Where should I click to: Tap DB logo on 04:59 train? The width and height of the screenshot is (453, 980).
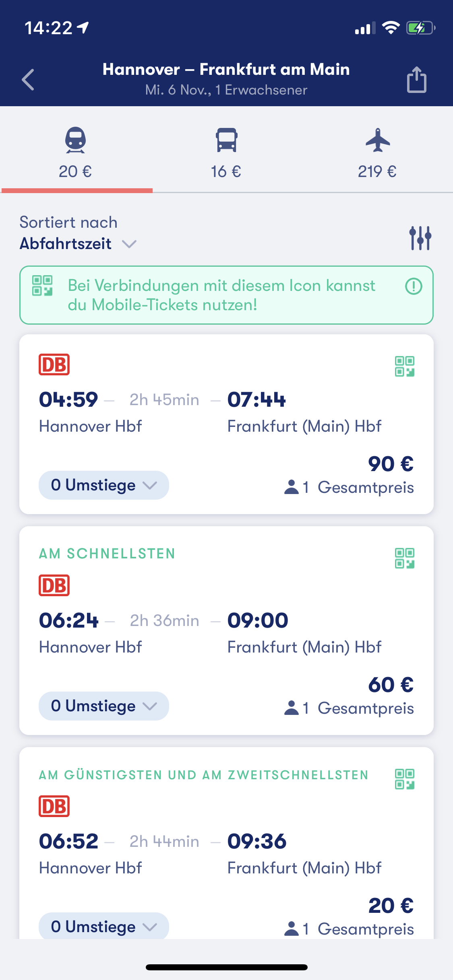point(54,364)
